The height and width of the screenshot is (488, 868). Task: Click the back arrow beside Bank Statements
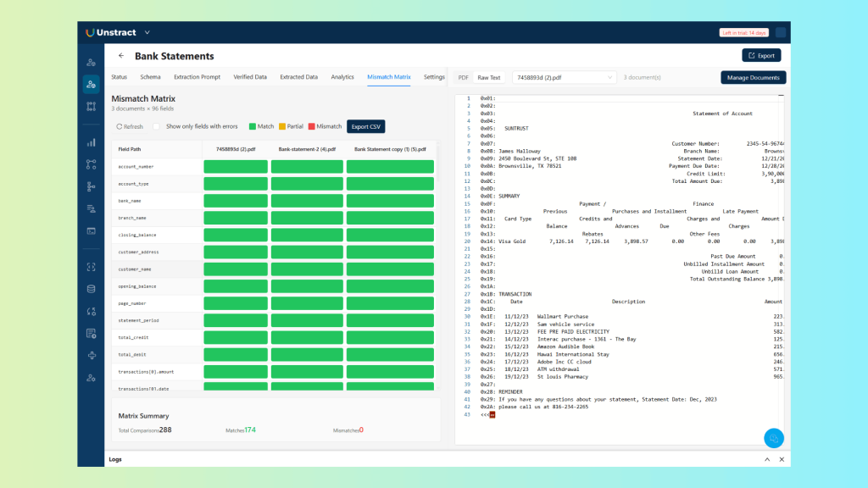(120, 56)
